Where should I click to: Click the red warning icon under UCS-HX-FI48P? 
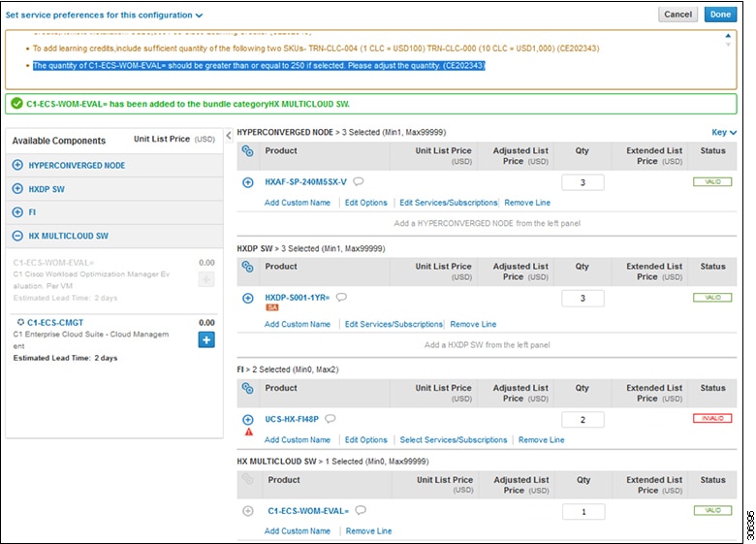[x=249, y=432]
